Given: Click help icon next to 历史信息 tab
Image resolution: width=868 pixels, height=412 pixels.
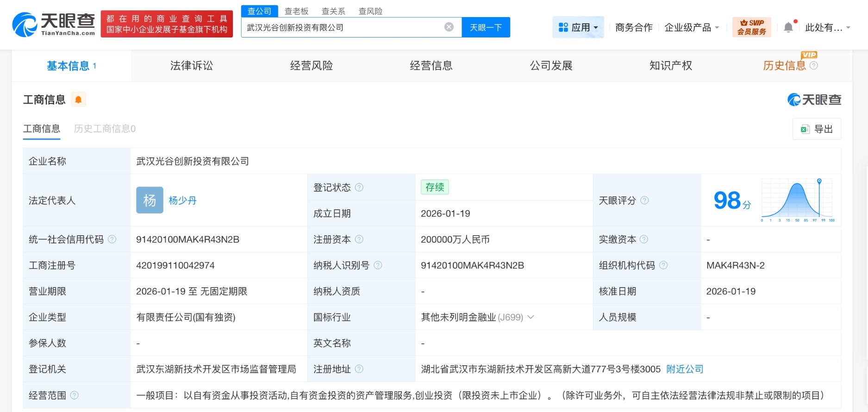Looking at the screenshot, I should [x=814, y=66].
